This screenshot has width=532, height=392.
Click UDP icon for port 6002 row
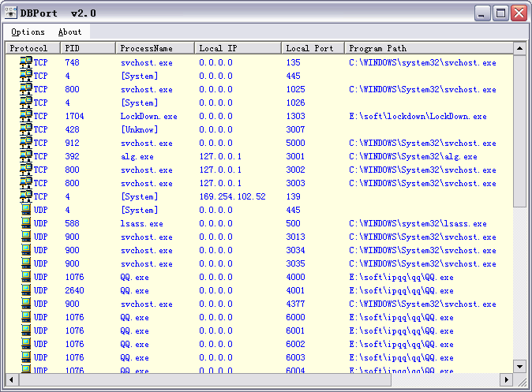point(26,344)
